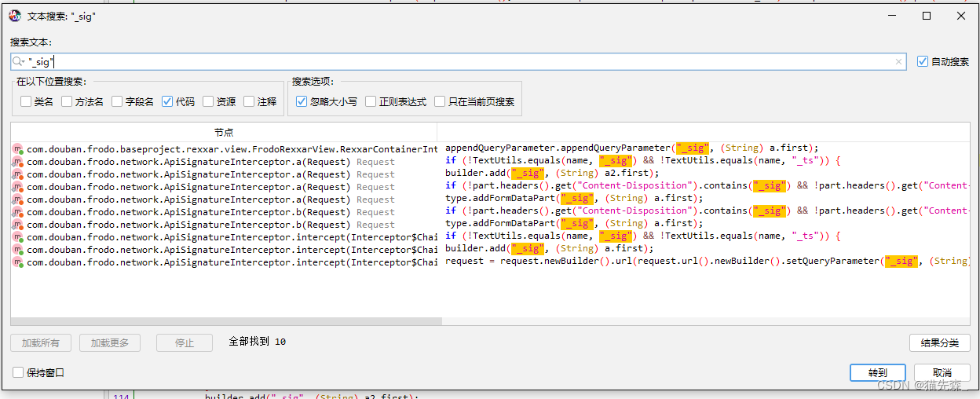The image size is (980, 399).
Task: Click 转到 to jump to result
Action: [x=878, y=373]
